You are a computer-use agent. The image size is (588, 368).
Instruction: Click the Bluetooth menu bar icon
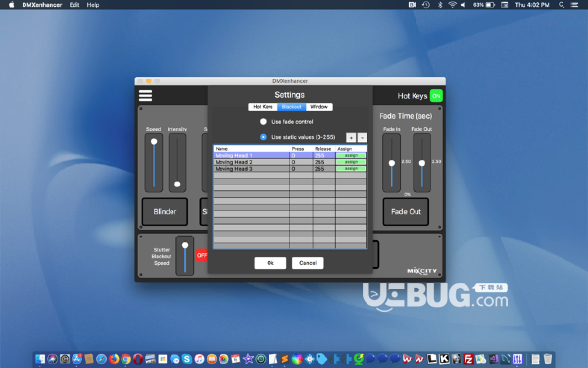tap(440, 5)
